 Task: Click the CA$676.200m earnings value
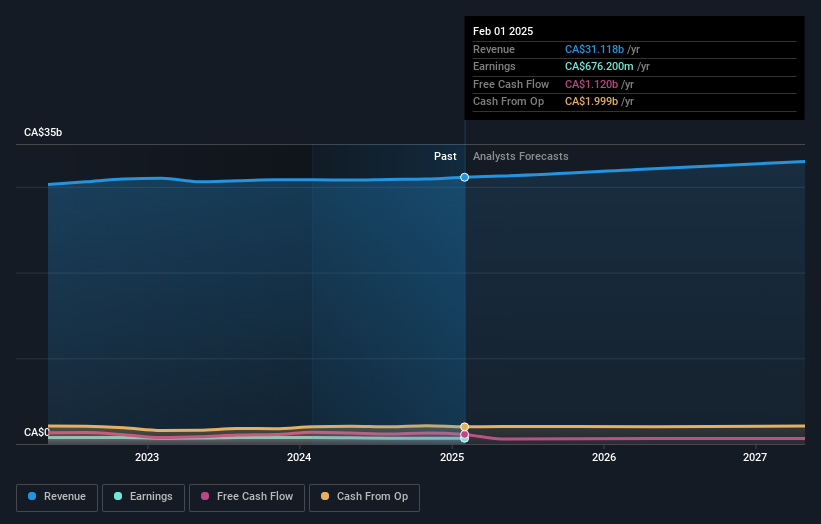[x=599, y=66]
